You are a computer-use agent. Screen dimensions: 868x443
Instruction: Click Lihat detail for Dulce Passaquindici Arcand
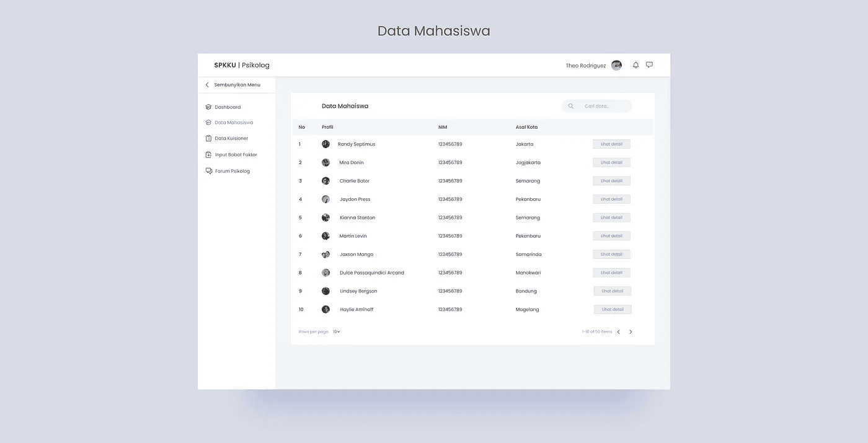coord(611,273)
